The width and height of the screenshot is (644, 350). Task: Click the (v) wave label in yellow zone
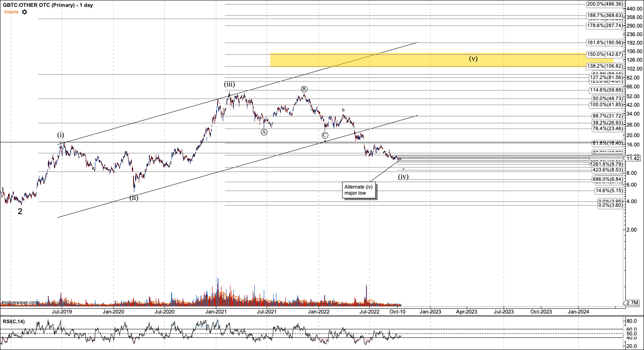tap(473, 59)
